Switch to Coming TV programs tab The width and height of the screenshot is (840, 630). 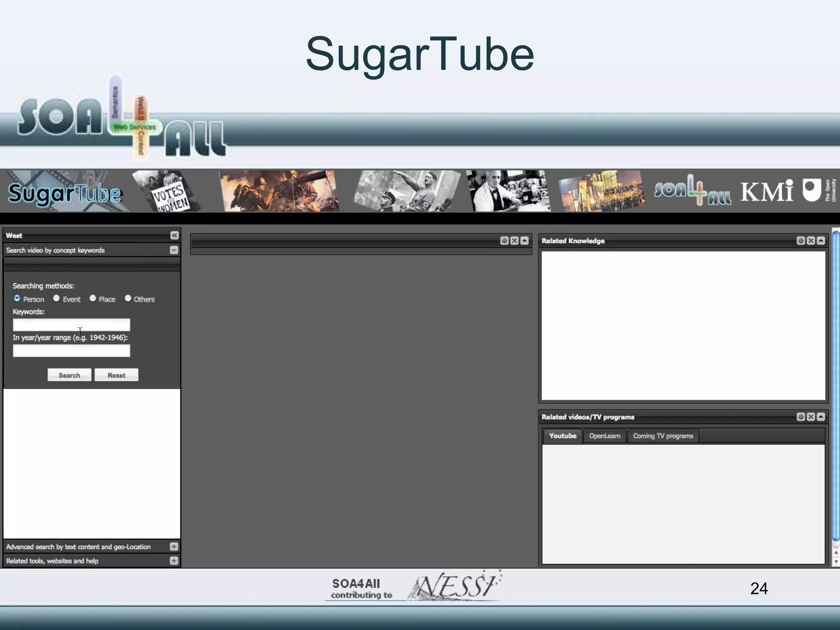[x=663, y=436]
